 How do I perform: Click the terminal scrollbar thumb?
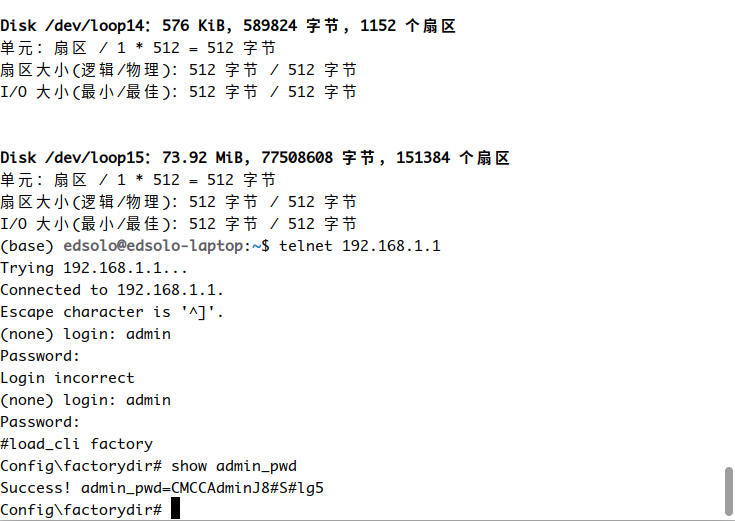728,491
